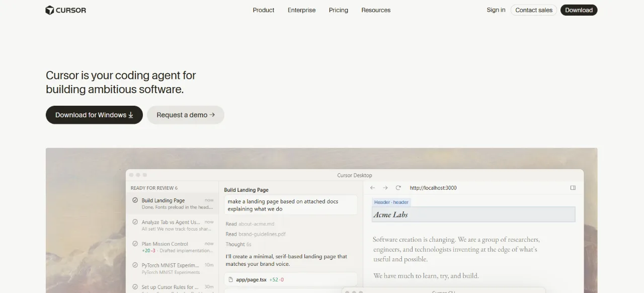Select the Build Landing Page task row
644x293 pixels.
172,203
